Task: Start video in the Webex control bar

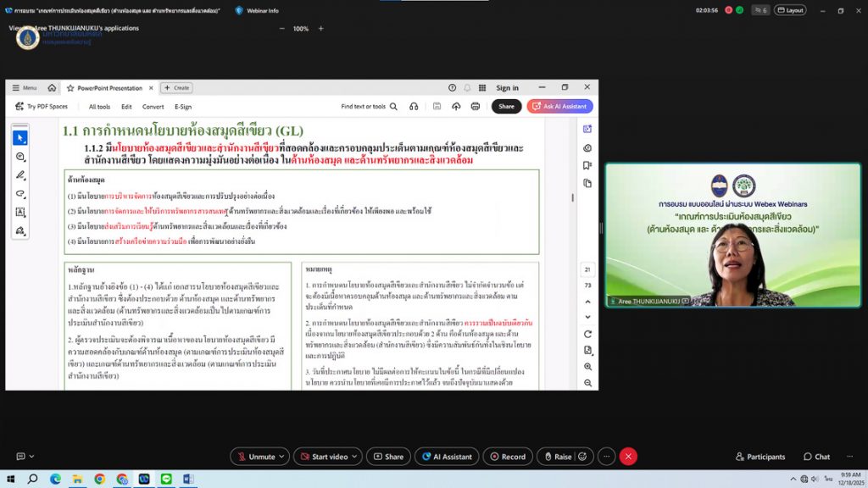Action: (x=324, y=457)
